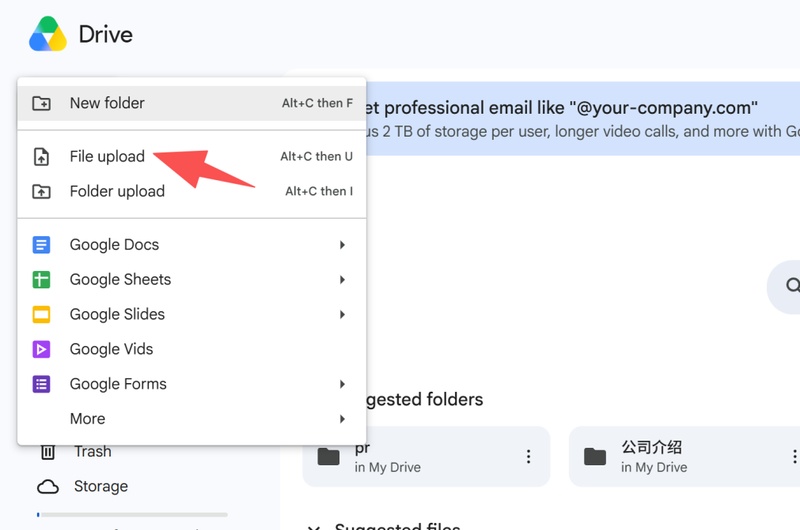Open the Google Sheets submenu
Screen dimensions: 800x530
click(192, 280)
